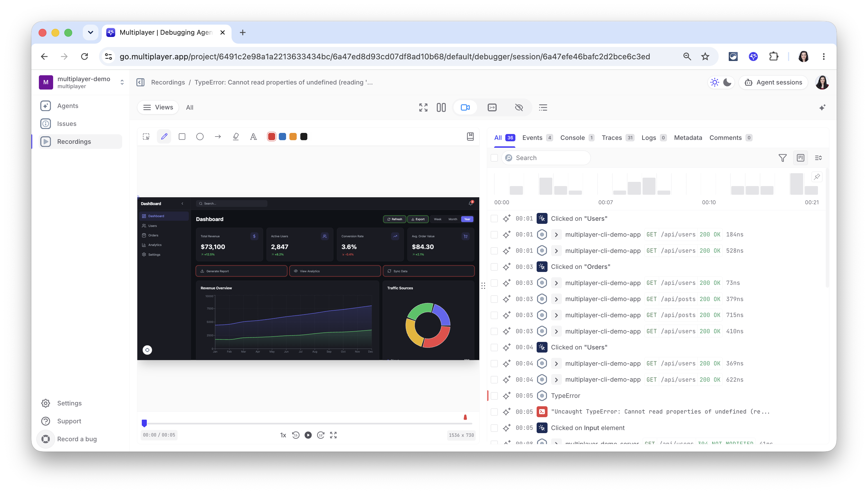Check the 184ns /api/users row checkbox
This screenshot has height=493, width=868.
(x=494, y=234)
